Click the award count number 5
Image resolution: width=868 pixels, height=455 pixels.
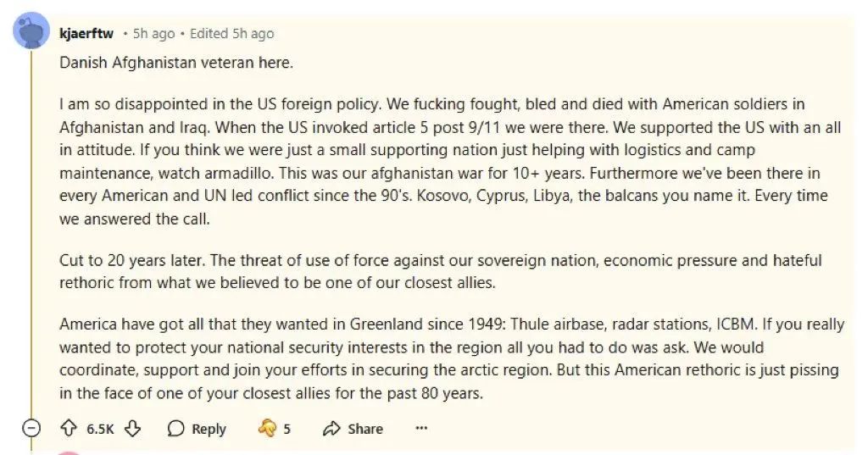click(x=287, y=429)
